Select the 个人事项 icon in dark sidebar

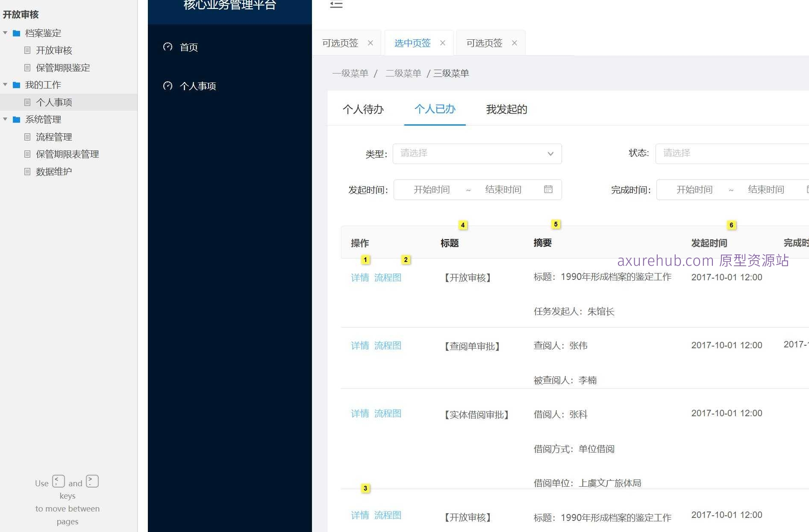168,86
